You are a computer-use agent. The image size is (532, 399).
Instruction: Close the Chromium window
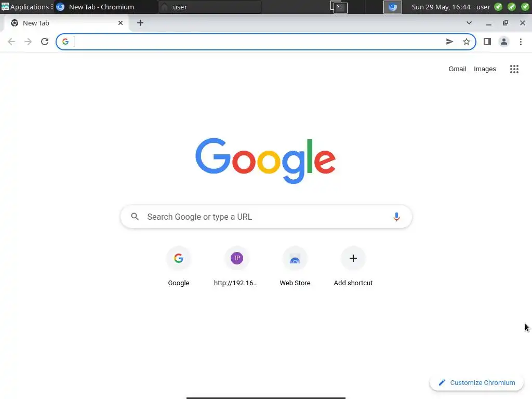(x=523, y=23)
